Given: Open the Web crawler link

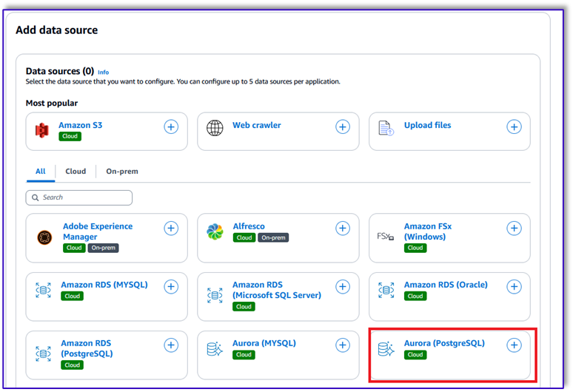Looking at the screenshot, I should coord(257,125).
